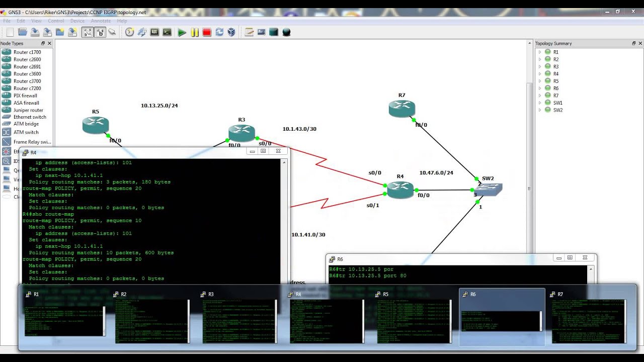Viewport: 644px width, 362px height.
Task: Start all devices with green play button
Action: pyautogui.click(x=182, y=32)
